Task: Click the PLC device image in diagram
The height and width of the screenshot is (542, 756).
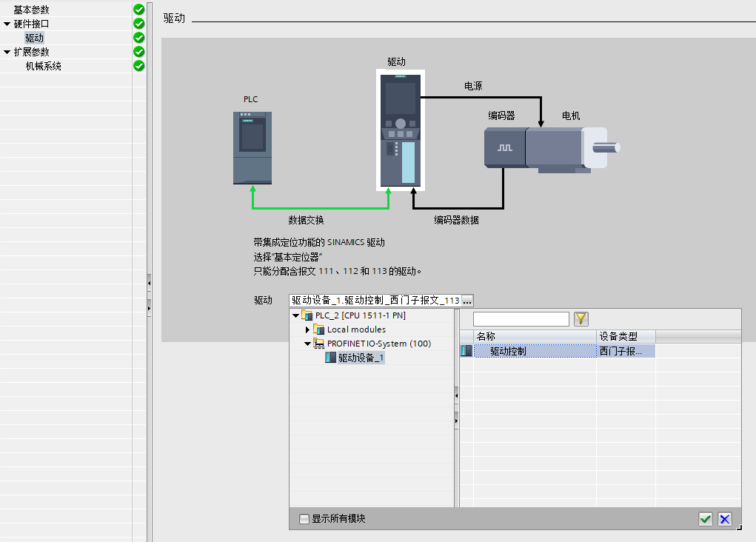Action: point(252,147)
